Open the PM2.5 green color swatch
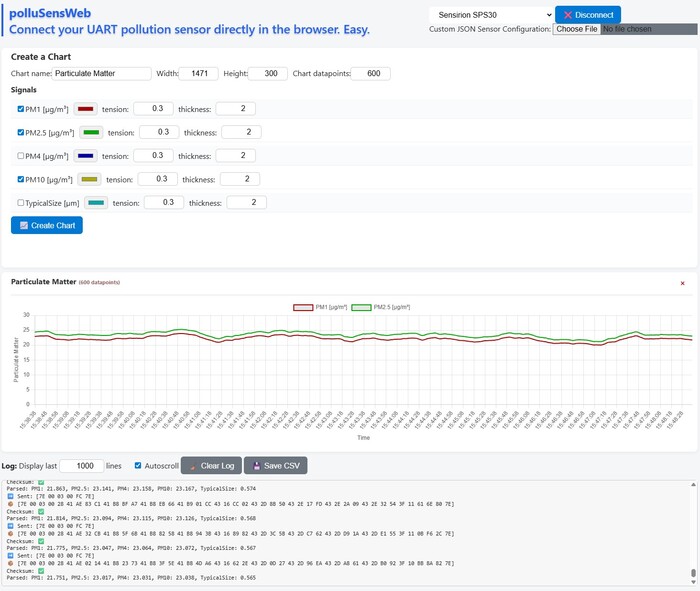Screen dimensions: 700x591 click(91, 132)
